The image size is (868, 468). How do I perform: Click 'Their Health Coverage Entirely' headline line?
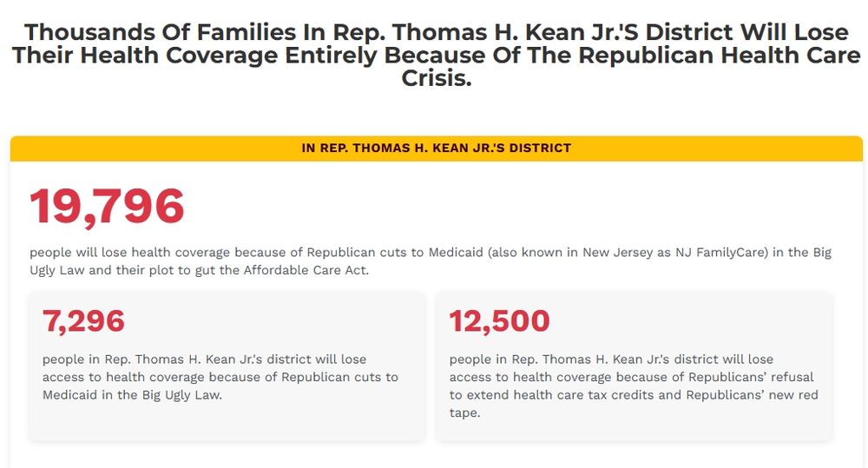click(x=194, y=56)
